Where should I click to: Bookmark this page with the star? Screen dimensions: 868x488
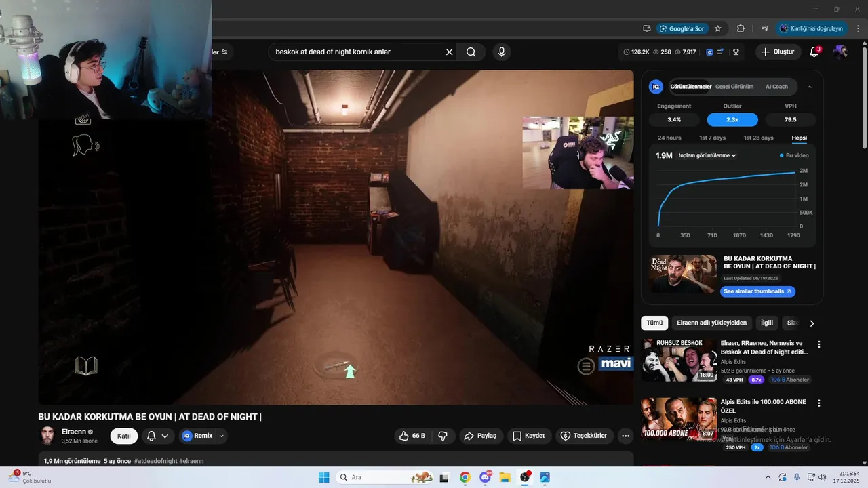pos(718,28)
